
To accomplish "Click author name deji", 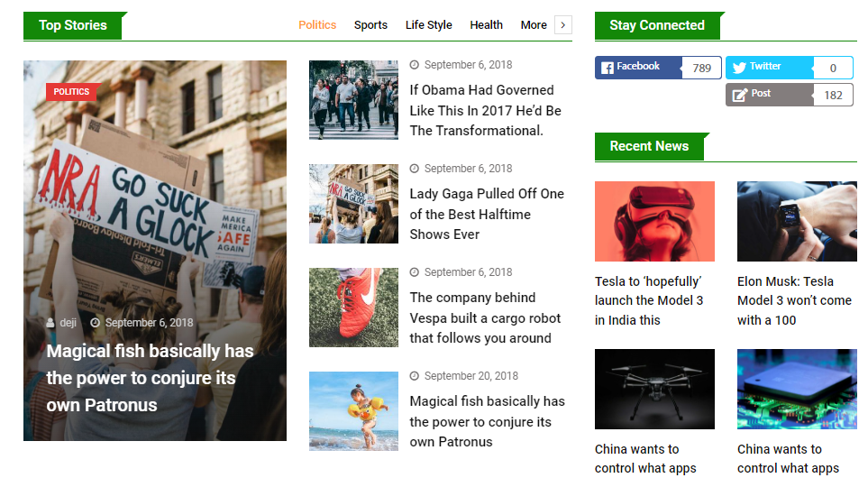I will point(69,322).
